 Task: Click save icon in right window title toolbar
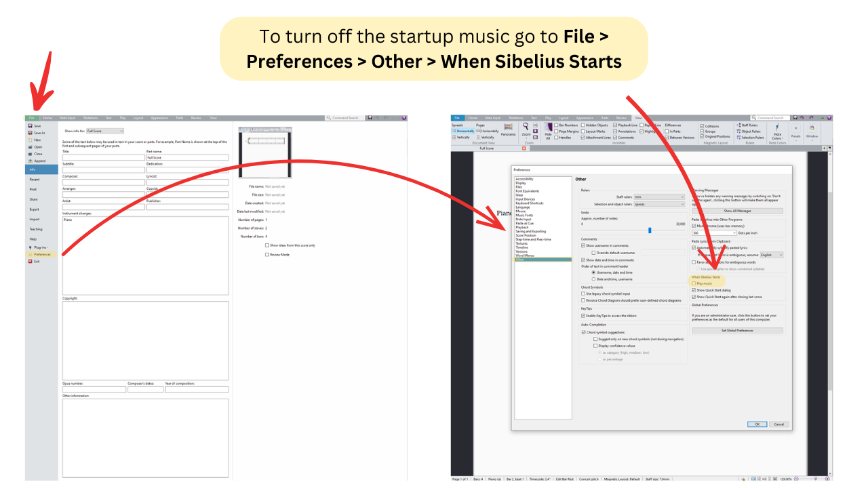tap(795, 118)
